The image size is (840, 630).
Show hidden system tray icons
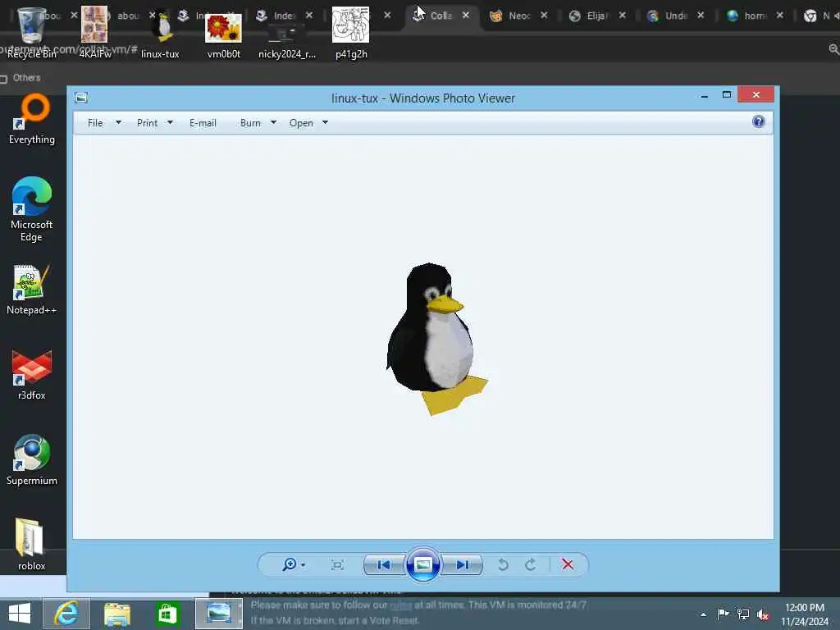703,614
